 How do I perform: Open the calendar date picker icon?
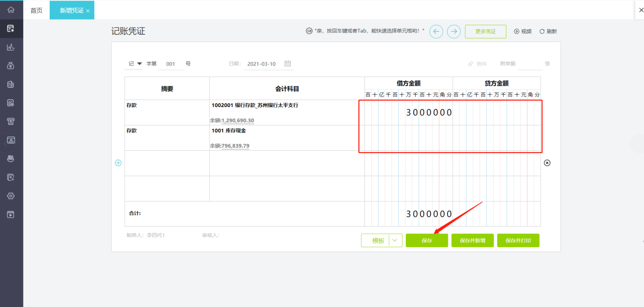click(288, 64)
